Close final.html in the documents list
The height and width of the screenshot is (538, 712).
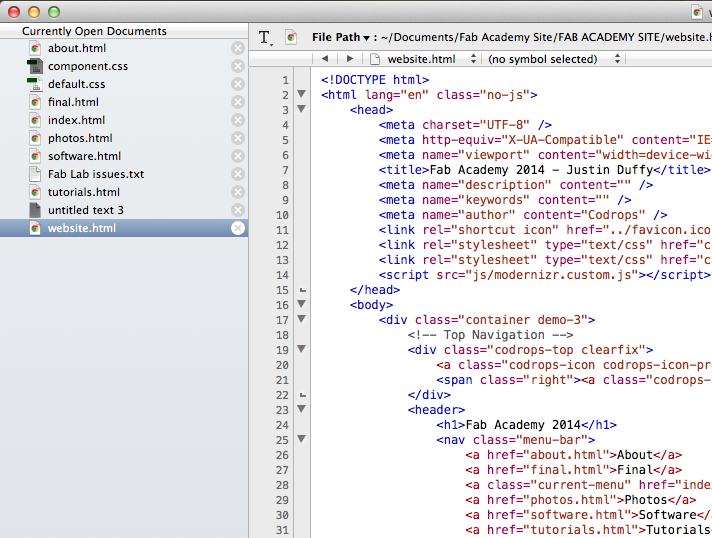[237, 102]
